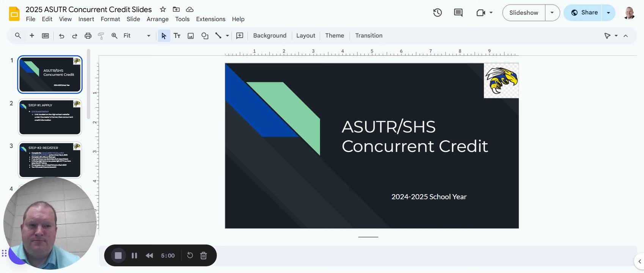Start the Slideshow
This screenshot has height=273, width=644.
coord(524,13)
